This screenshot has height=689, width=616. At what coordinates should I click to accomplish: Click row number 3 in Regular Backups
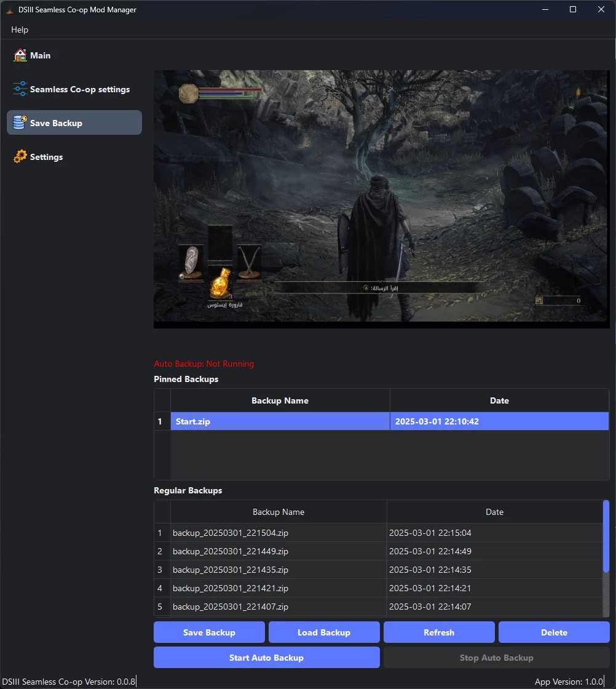pyautogui.click(x=162, y=570)
